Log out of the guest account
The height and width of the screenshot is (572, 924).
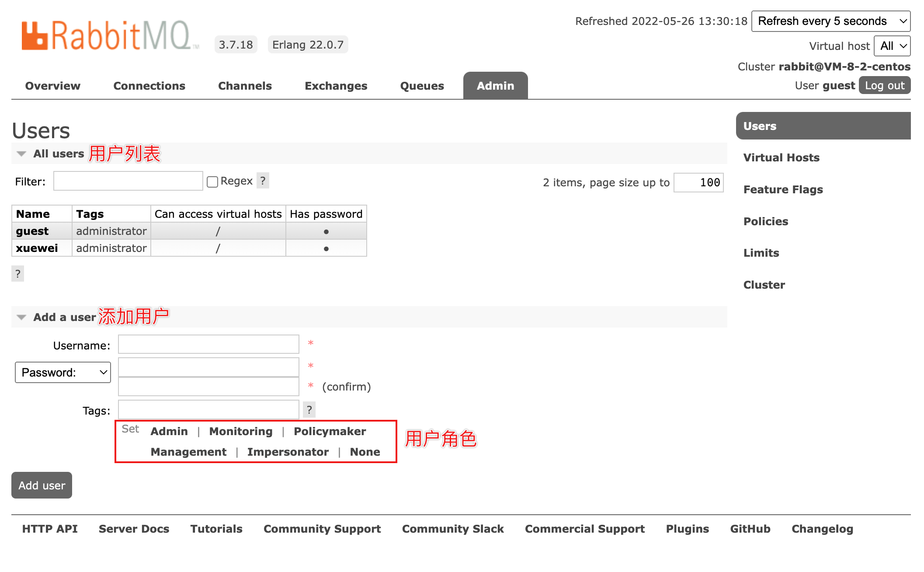884,85
